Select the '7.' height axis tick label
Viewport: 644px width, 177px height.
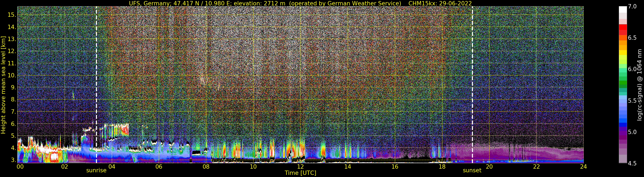(14, 112)
